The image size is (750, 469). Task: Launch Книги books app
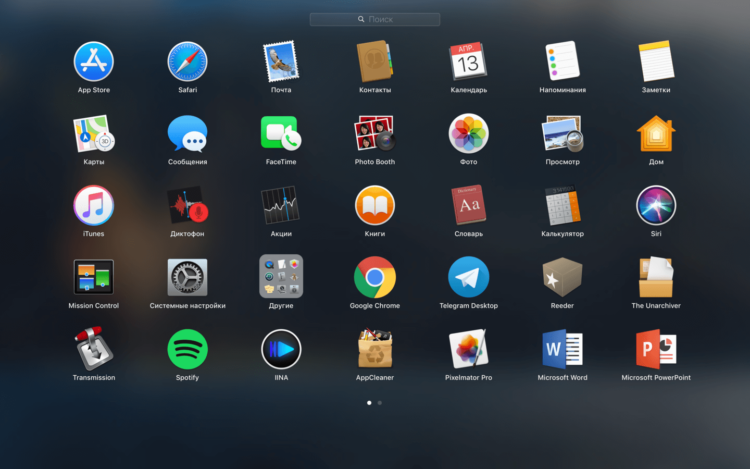tap(375, 206)
